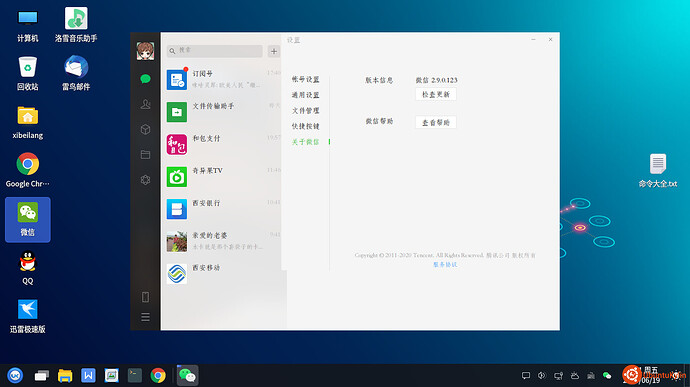The height and width of the screenshot is (387, 690).
Task: Focus the WeChat search field
Action: click(x=215, y=51)
